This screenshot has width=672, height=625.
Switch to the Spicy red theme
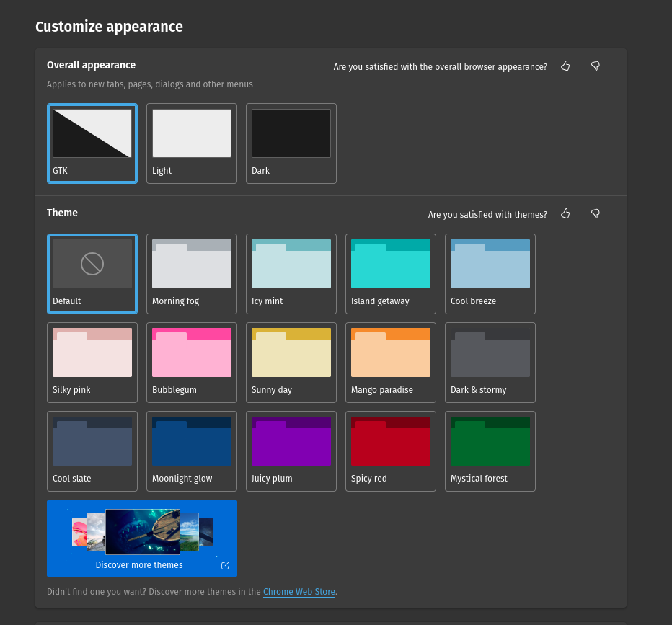tap(391, 451)
